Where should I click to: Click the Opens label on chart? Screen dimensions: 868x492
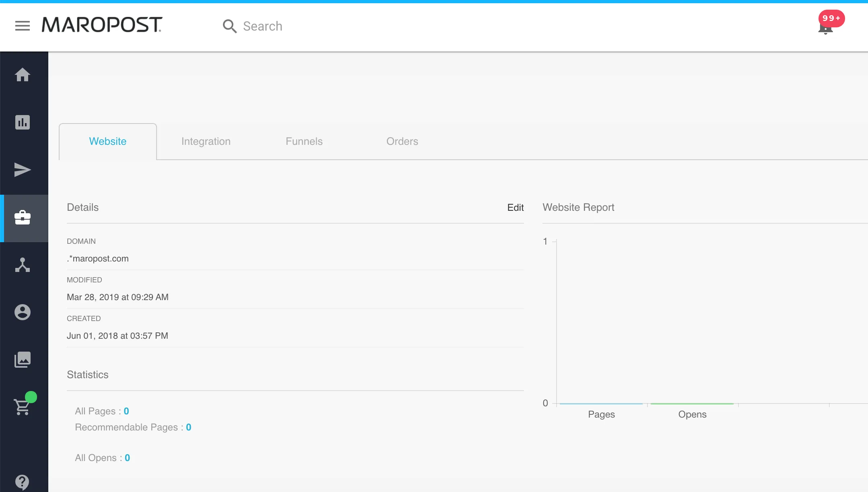coord(693,415)
